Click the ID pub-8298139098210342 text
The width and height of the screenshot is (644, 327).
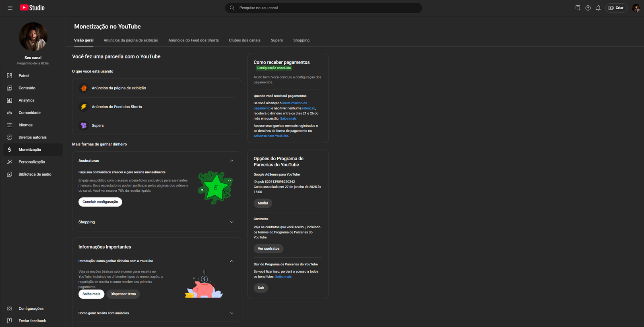coord(274,182)
